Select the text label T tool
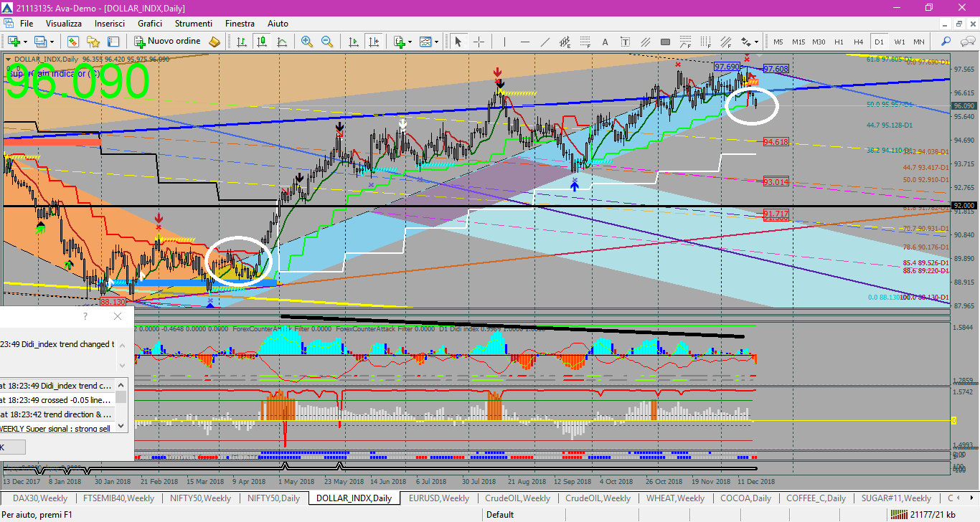 pos(625,42)
